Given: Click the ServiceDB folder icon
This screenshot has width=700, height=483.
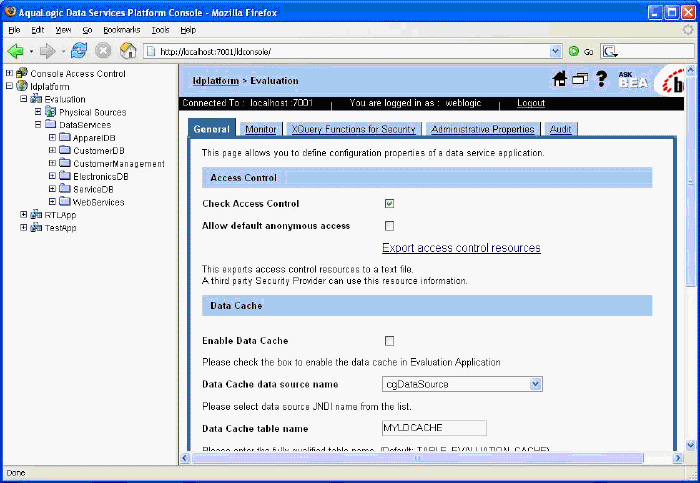Looking at the screenshot, I should (x=65, y=189).
